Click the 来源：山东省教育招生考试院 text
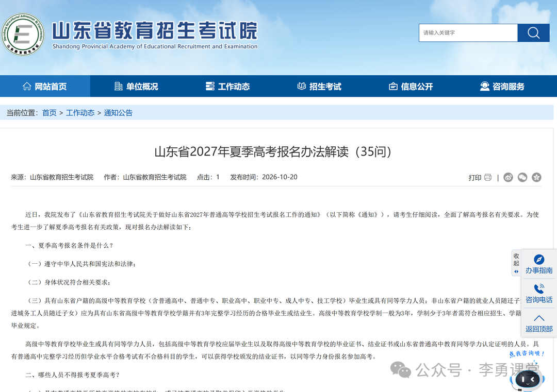 (x=52, y=177)
